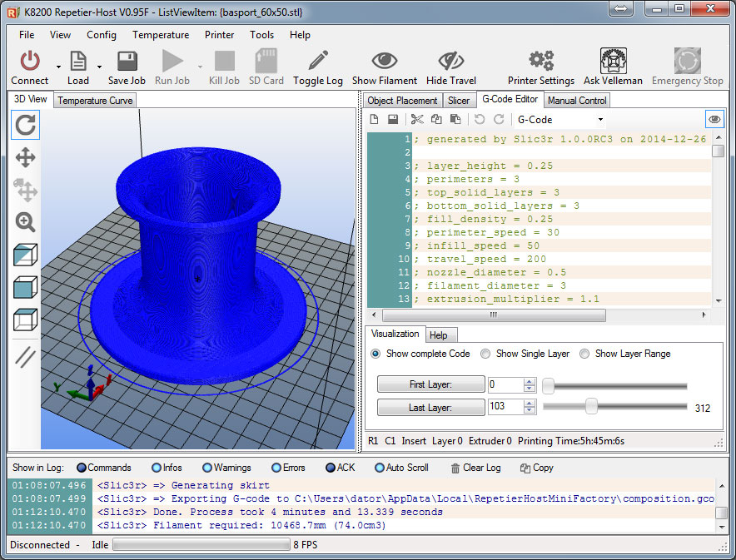Expand the Connect dropdown arrow
Image resolution: width=736 pixels, height=560 pixels.
pos(58,67)
